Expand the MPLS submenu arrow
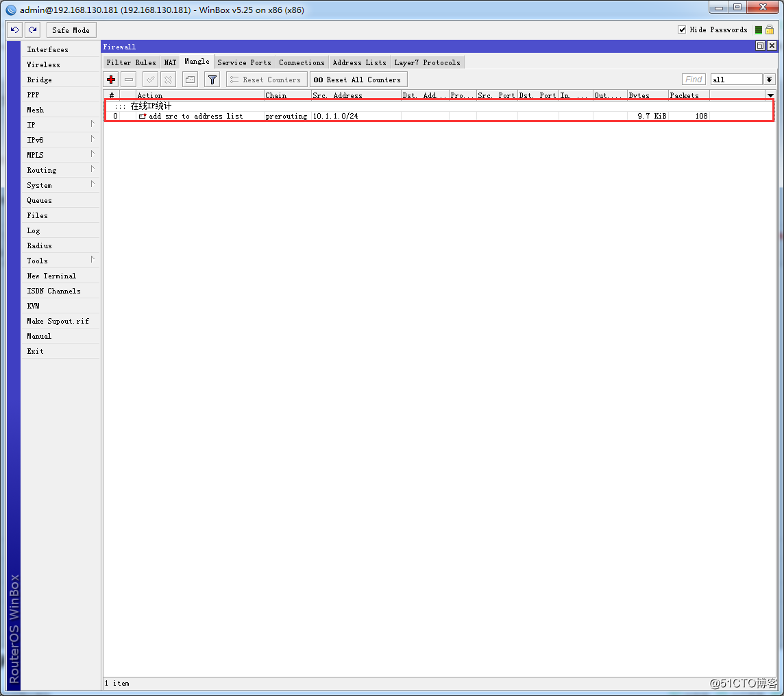Viewport: 784px width, 696px height. coord(93,154)
